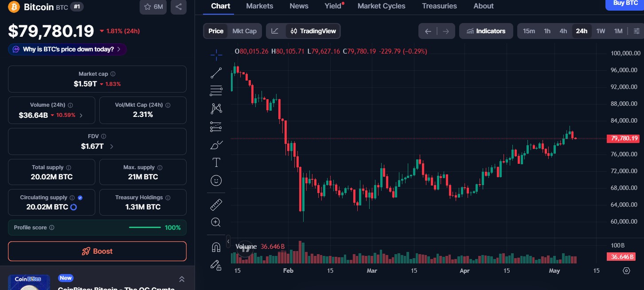The width and height of the screenshot is (644, 290).
Task: Switch to line chart view icon
Action: point(275,31)
